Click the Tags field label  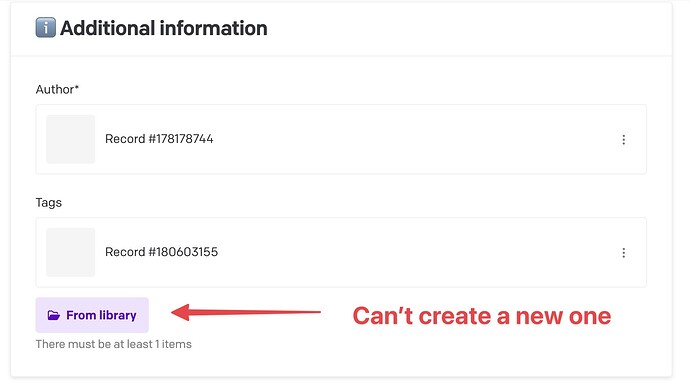point(48,202)
